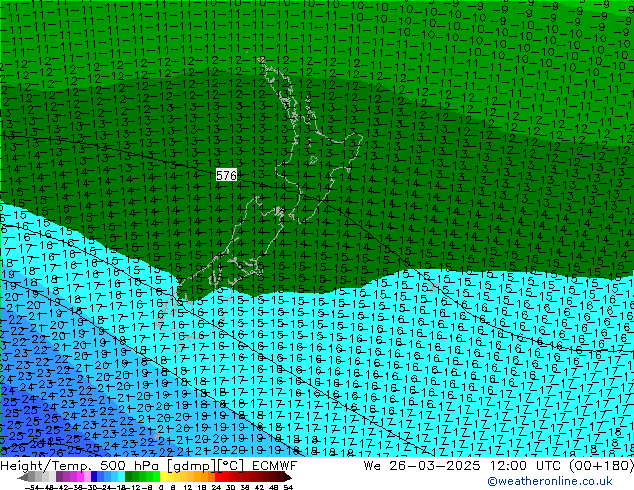Click the We 26-03-2025 12:00 UTC date text
634x490 pixels.
coord(464,466)
